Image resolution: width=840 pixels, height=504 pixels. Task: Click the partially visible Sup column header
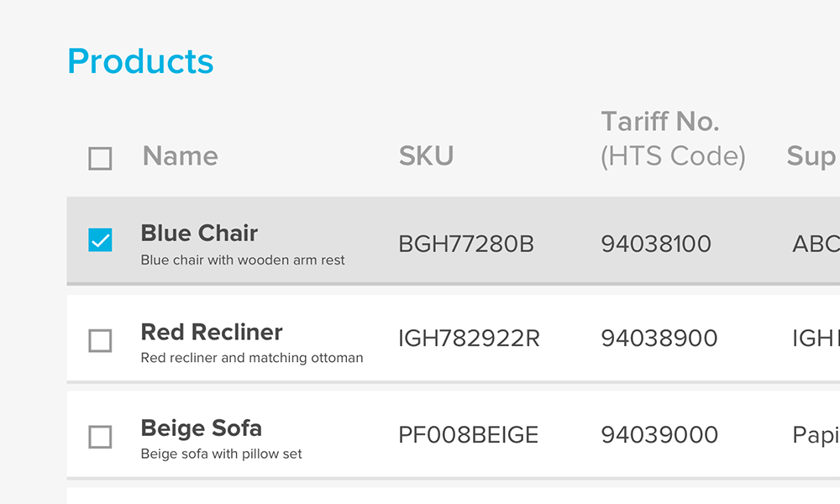click(x=812, y=156)
